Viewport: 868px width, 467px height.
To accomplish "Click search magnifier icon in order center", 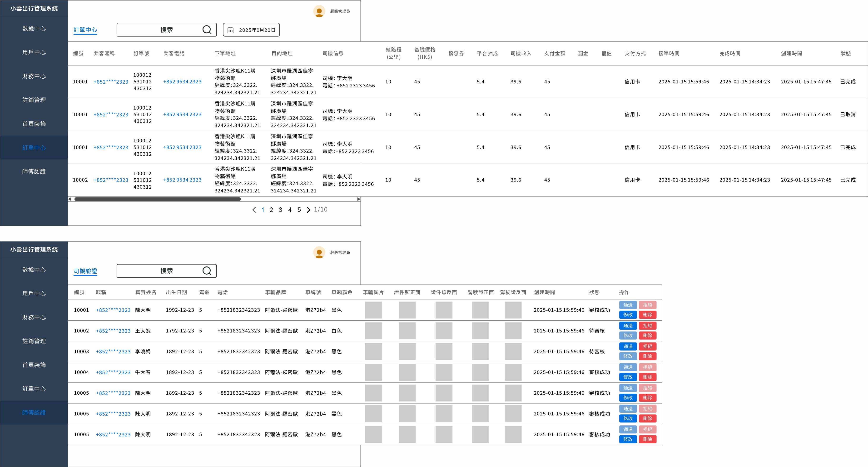I will click(x=207, y=30).
